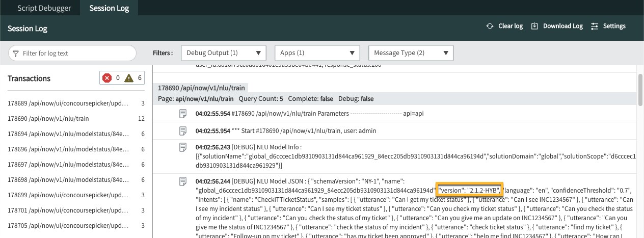Click the yellow warning count icon

point(129,78)
